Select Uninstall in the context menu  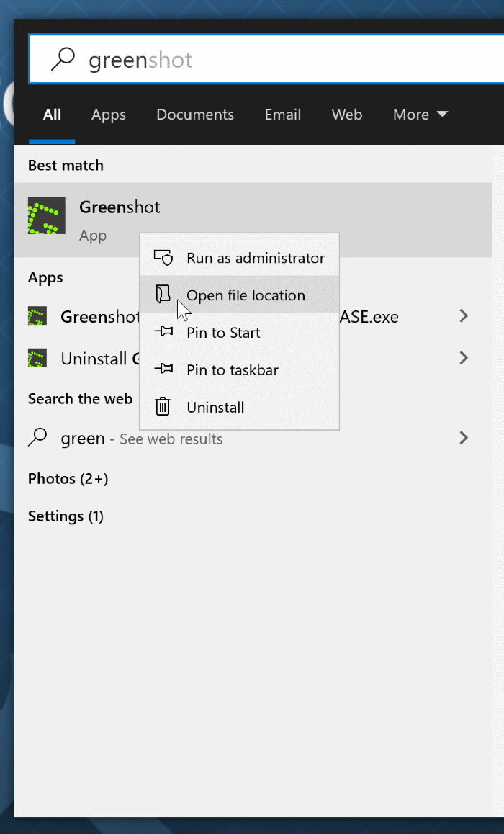tap(239, 407)
